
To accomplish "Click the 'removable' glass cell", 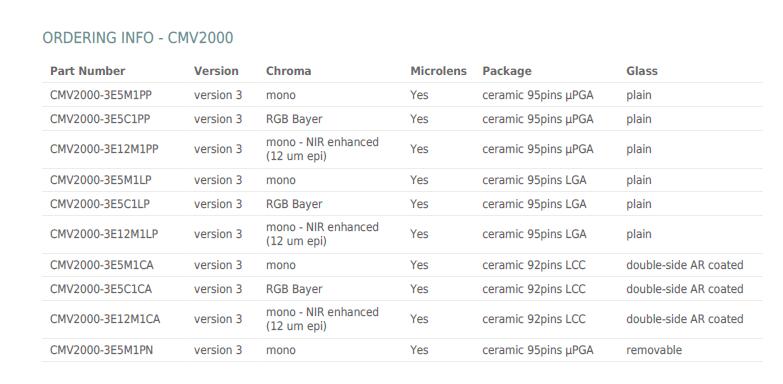I will [x=654, y=350].
